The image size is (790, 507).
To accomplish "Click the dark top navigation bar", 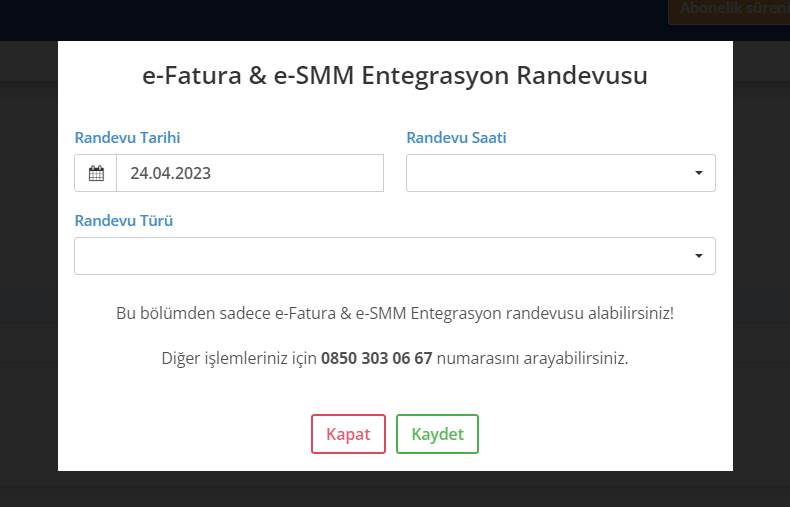I will point(300,18).
